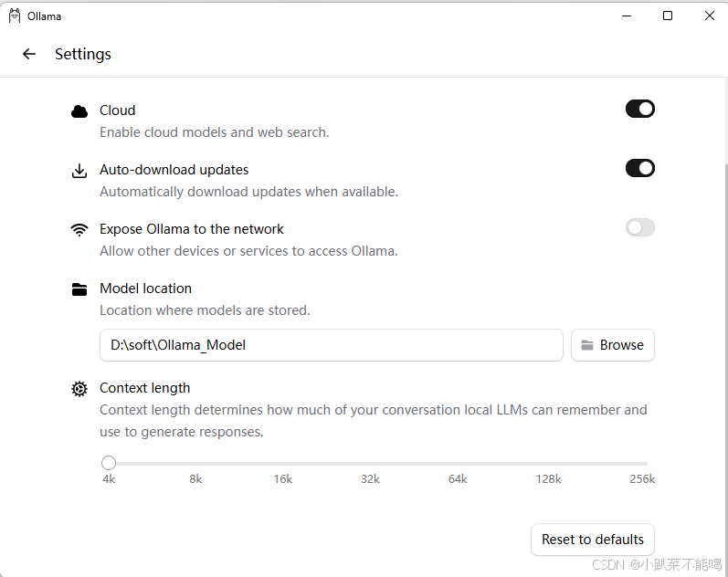Set context length to 8k

point(195,463)
